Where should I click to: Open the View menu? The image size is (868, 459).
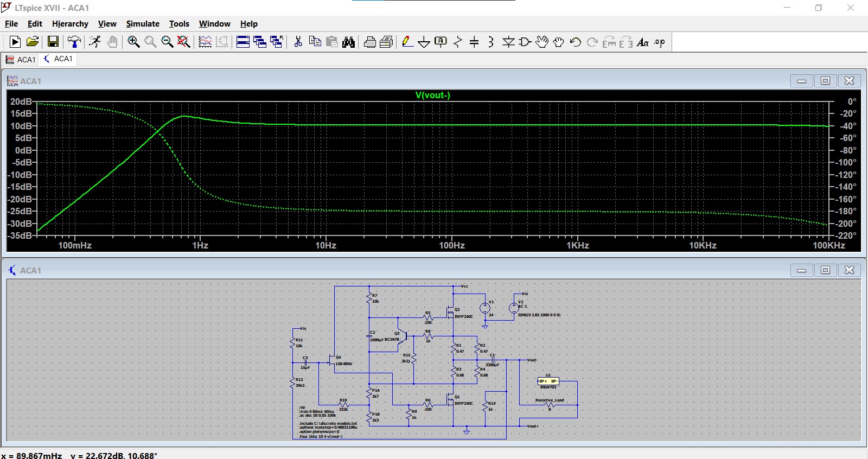107,24
